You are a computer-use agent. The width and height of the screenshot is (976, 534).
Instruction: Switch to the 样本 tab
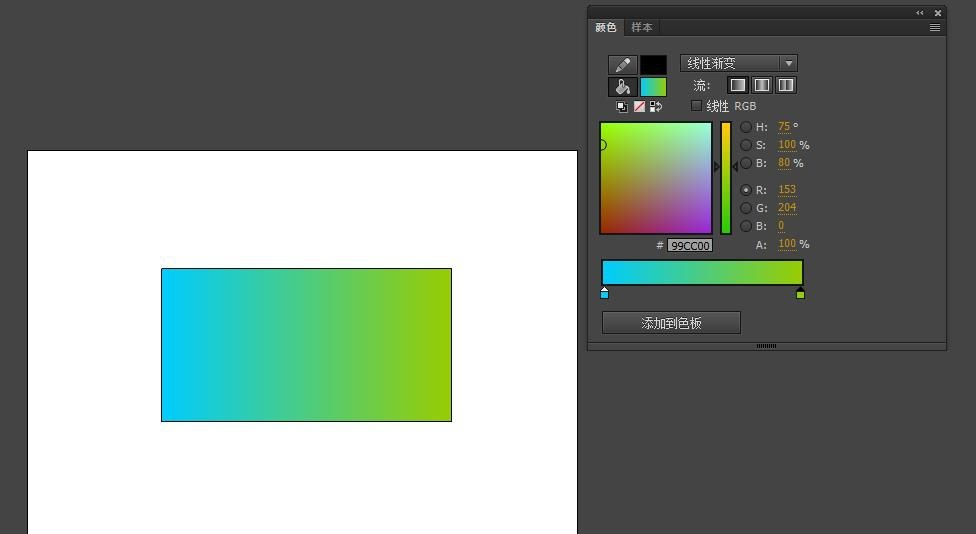click(642, 27)
